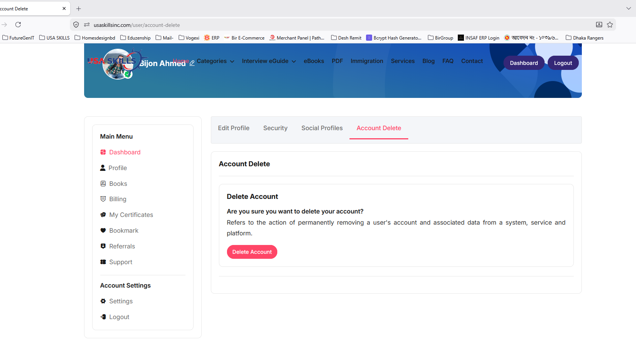Open the Referrals sidebar link
This screenshot has width=636, height=364.
click(x=122, y=246)
